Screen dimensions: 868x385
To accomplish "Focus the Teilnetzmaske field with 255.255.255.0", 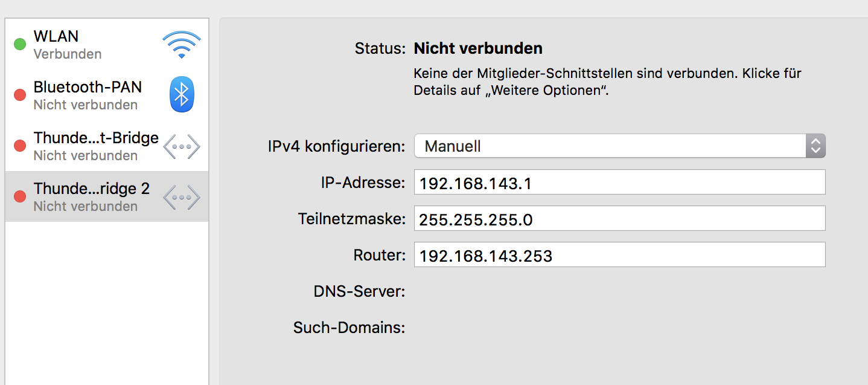I will point(619,219).
